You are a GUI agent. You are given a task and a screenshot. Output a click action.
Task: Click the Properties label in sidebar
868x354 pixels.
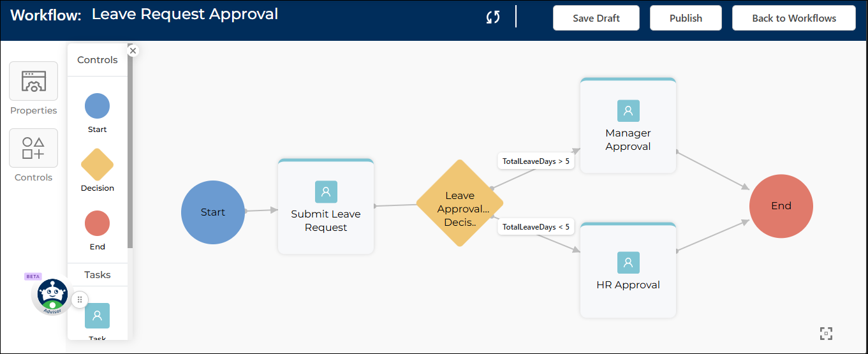(x=34, y=110)
